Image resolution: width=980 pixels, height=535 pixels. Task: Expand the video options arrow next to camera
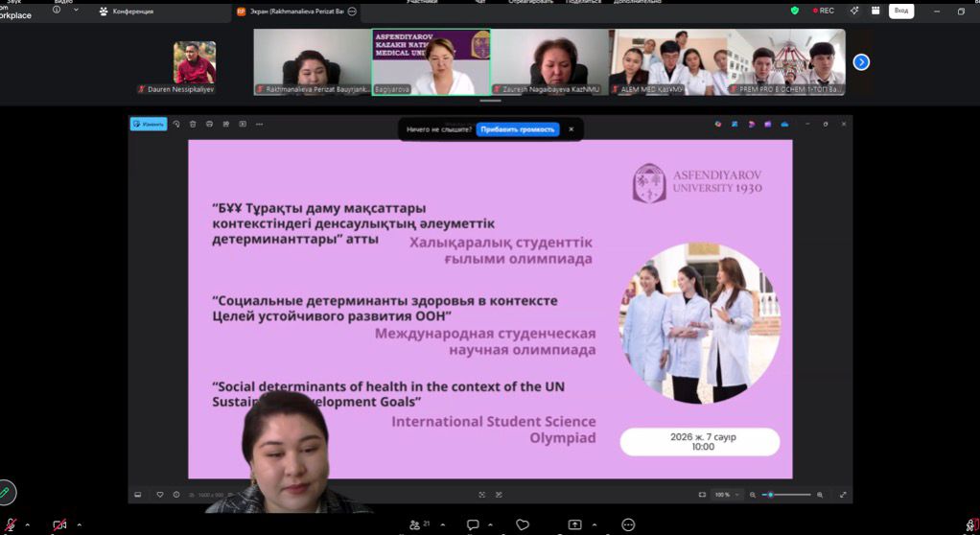[x=79, y=524]
